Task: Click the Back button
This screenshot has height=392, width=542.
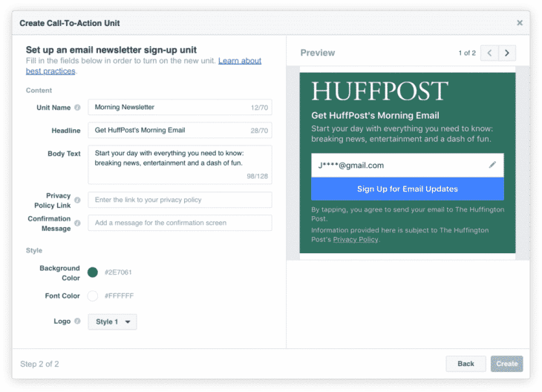Action: (466, 364)
